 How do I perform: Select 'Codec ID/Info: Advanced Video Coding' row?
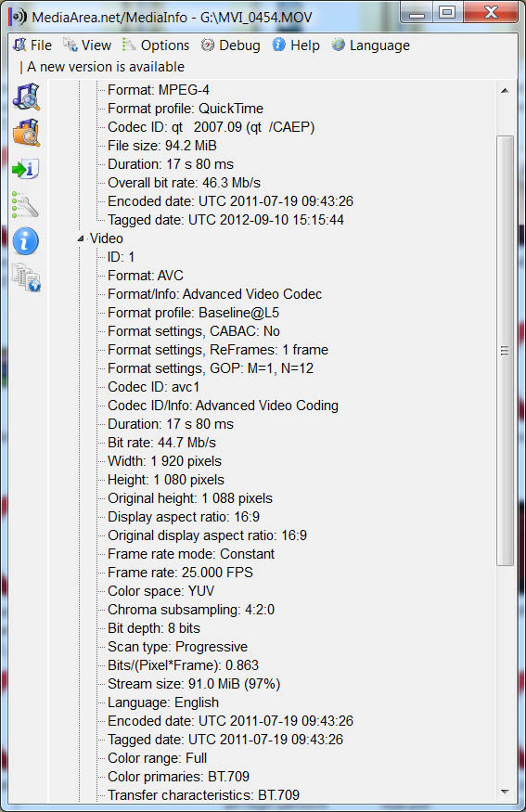[224, 406]
